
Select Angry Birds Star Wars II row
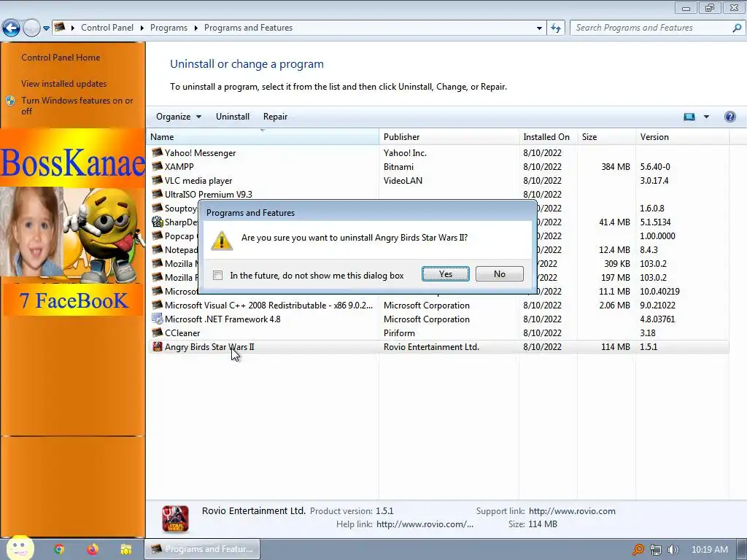[438, 346]
